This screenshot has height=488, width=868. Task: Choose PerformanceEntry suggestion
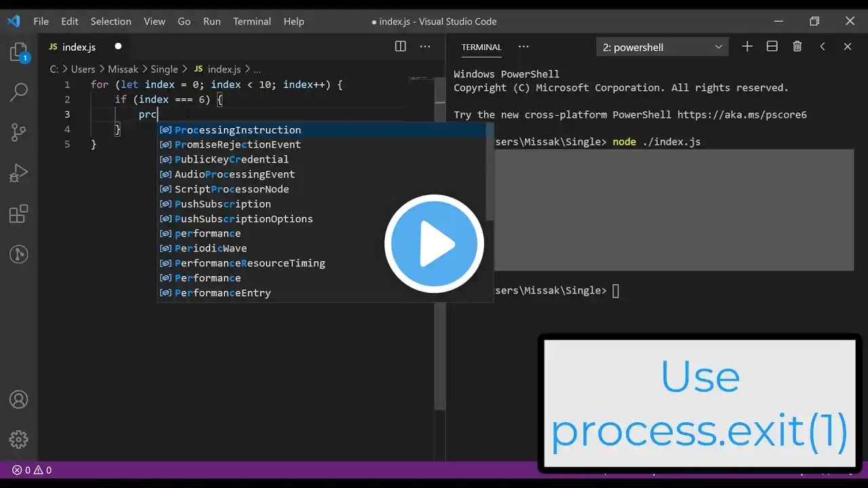pos(321,293)
